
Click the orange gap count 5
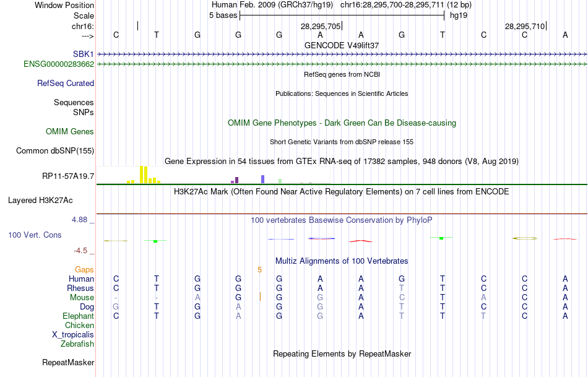(259, 270)
